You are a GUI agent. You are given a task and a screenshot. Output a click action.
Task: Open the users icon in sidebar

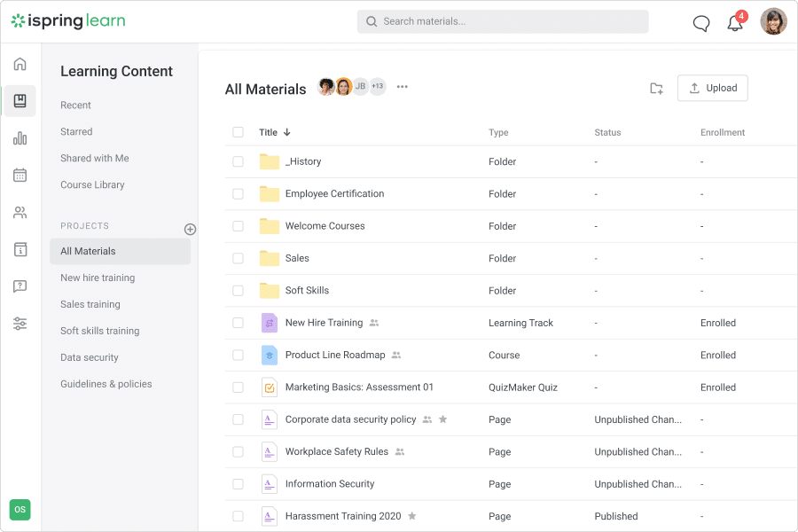(x=20, y=213)
